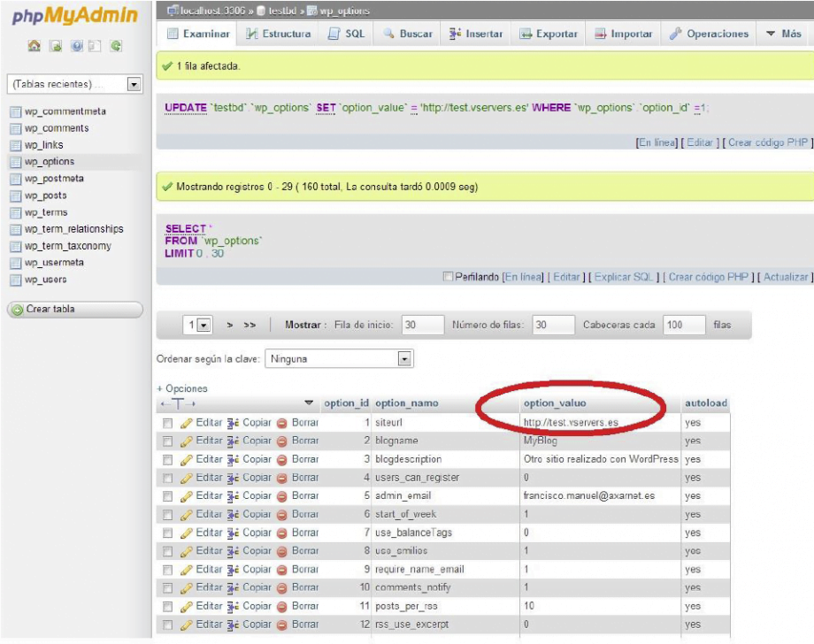Image resolution: width=814 pixels, height=644 pixels.
Task: Click the pencil Editar icon for siteurl row
Action: (x=186, y=423)
